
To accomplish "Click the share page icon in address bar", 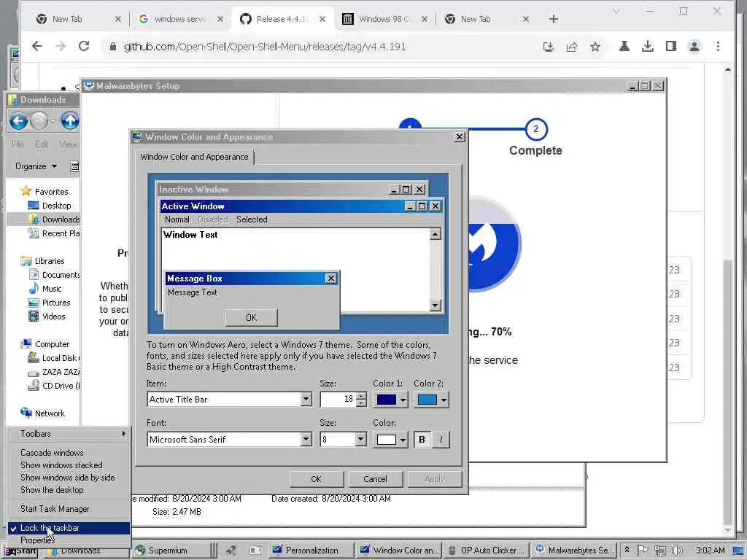I will pyautogui.click(x=572, y=47).
